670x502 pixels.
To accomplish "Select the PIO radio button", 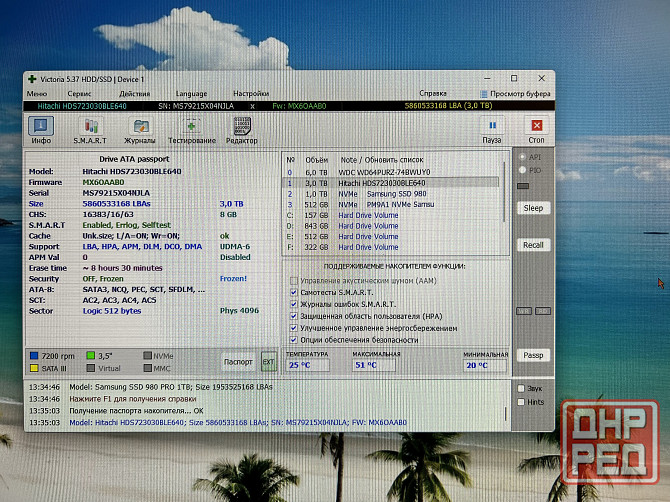I will [x=522, y=170].
